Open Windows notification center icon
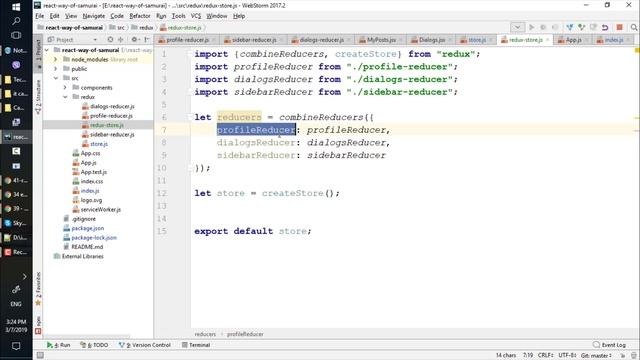This screenshot has width=640, height=360. [x=16, y=346]
